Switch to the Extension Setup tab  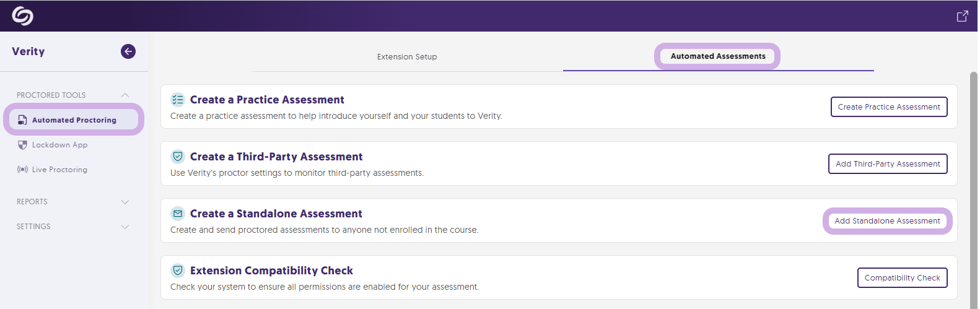(407, 57)
